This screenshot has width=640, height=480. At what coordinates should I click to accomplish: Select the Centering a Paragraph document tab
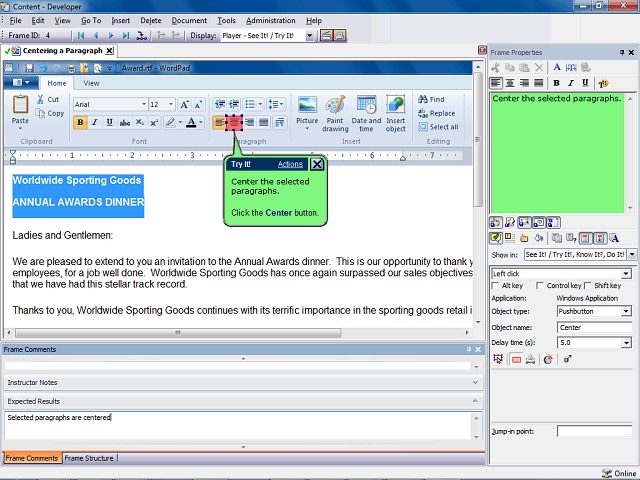click(x=62, y=51)
